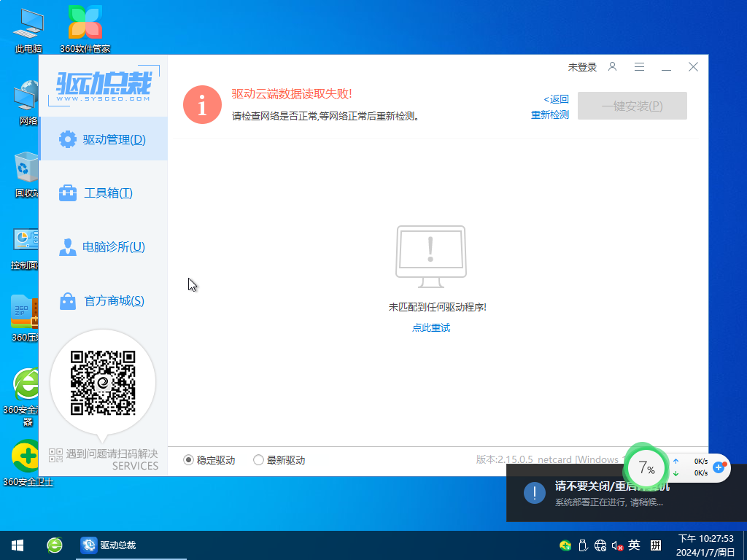Click the 未登录 login text
Screen dimensions: 747x560
582,67
